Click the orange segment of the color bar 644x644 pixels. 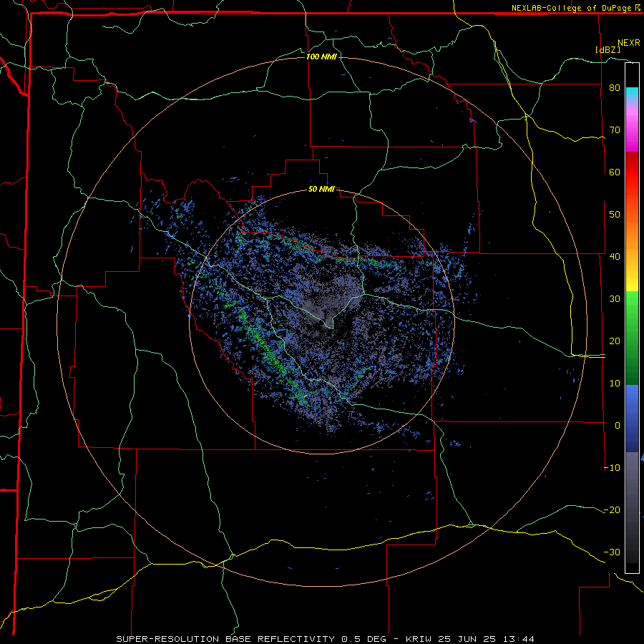click(x=632, y=234)
